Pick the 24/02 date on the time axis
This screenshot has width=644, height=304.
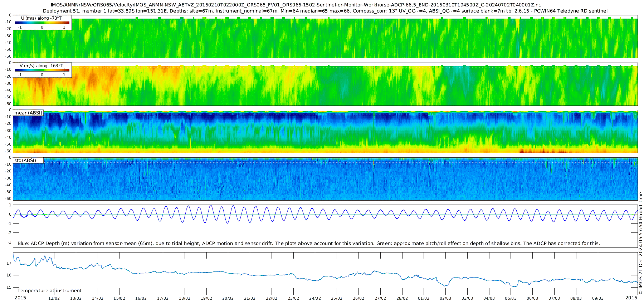coord(315,298)
